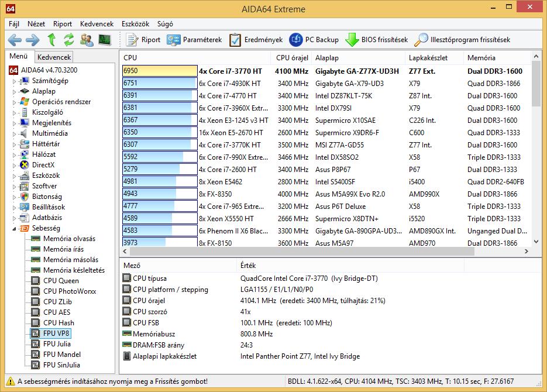Expand the Alaplap tree node
Viewport: 547px width, 392px height.
point(14,92)
